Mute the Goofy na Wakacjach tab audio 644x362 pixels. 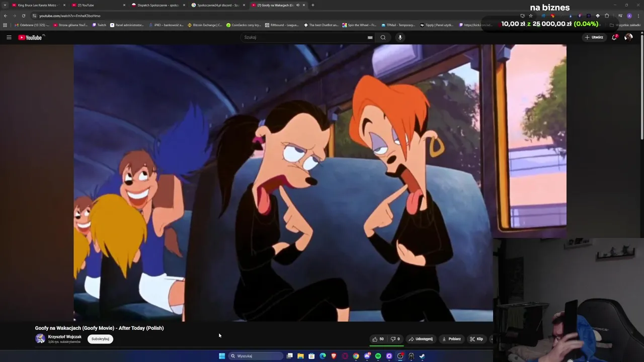297,5
